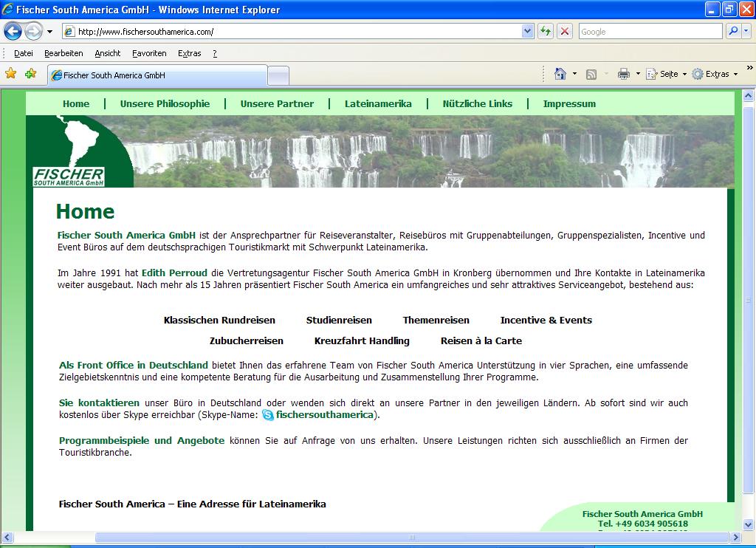This screenshot has height=548, width=756.
Task: Click the page icon in the address bar
Action: tap(69, 31)
